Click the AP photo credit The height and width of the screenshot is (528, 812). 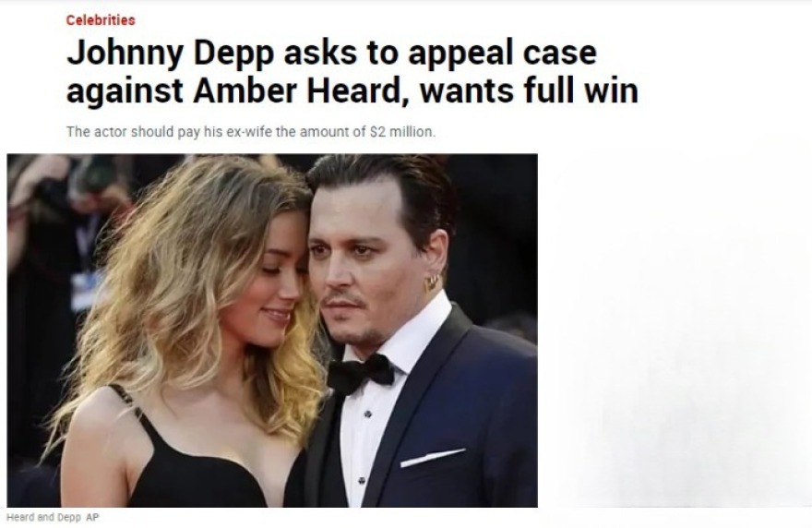coord(92,517)
